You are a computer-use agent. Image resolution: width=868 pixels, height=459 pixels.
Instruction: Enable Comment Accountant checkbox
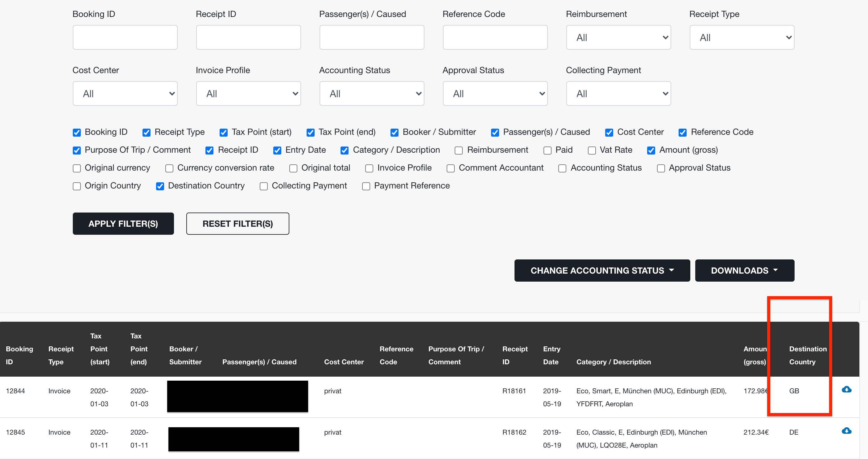[451, 168]
